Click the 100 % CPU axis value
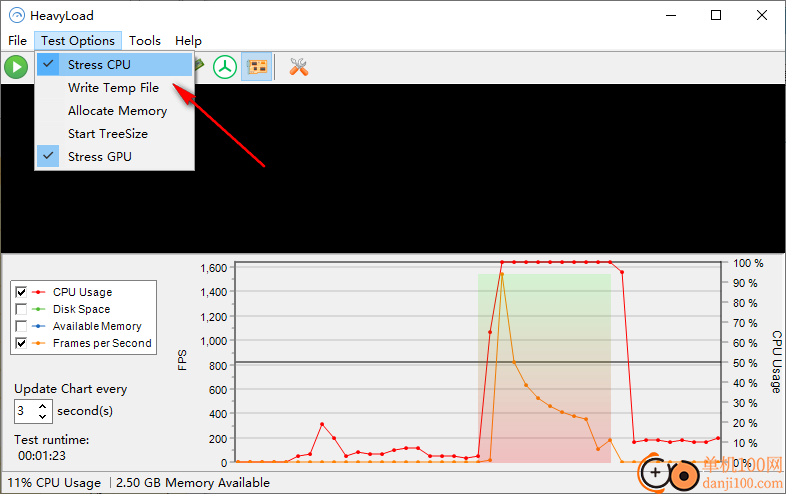This screenshot has width=786, height=494. coord(748,263)
